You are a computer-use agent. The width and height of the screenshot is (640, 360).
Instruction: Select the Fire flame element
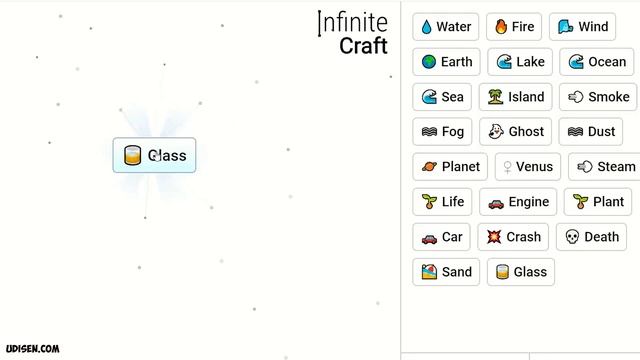(514, 27)
